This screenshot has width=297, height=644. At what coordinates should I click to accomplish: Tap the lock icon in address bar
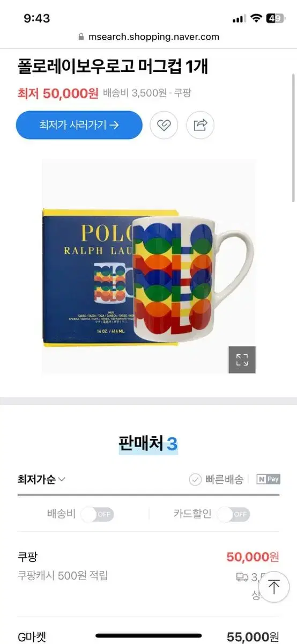[81, 37]
